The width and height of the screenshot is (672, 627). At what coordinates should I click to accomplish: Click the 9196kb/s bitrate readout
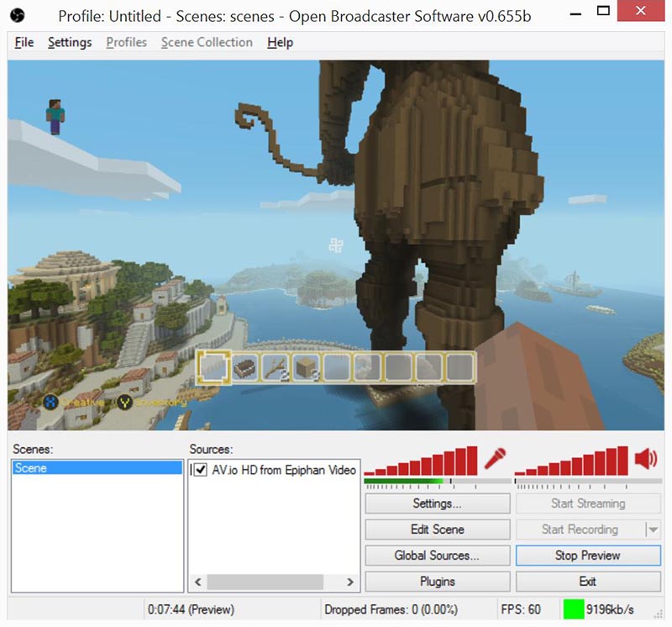tap(610, 609)
